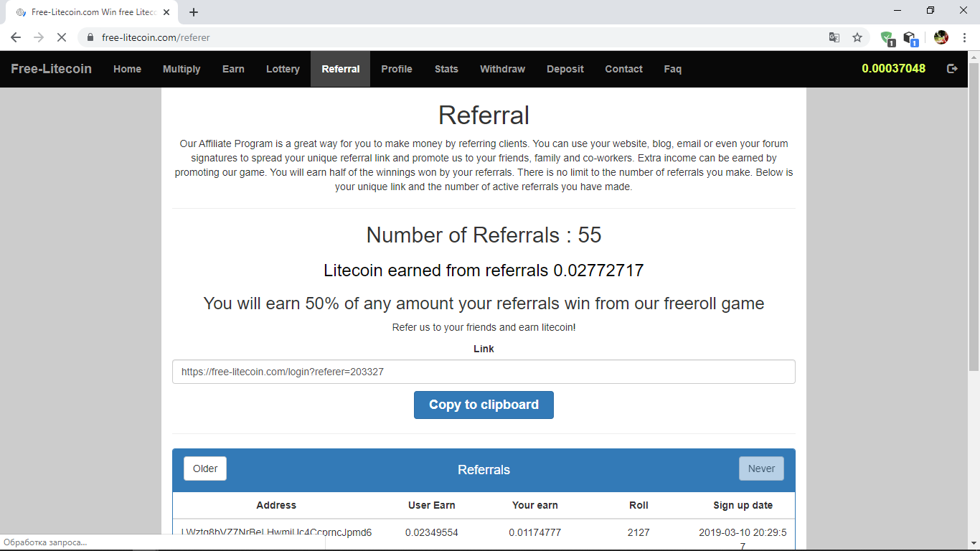Screen dimensions: 980x551
Task: Open a new browser tab
Action: tap(194, 12)
